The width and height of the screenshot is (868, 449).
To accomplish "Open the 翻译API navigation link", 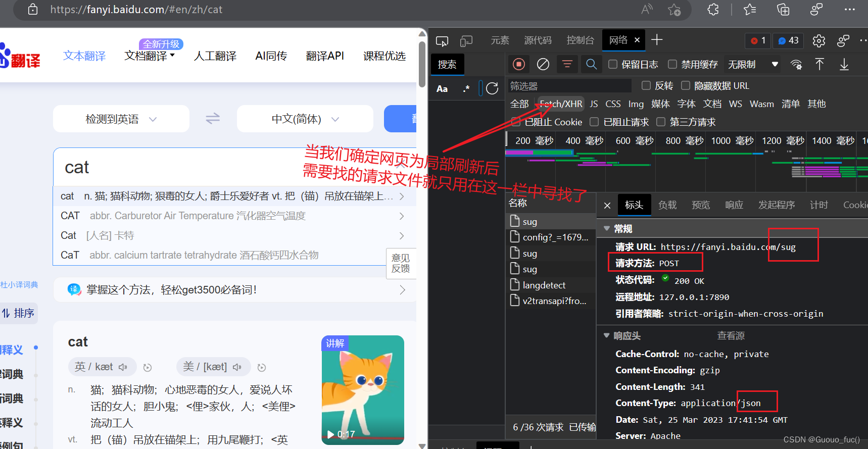I will (x=325, y=56).
